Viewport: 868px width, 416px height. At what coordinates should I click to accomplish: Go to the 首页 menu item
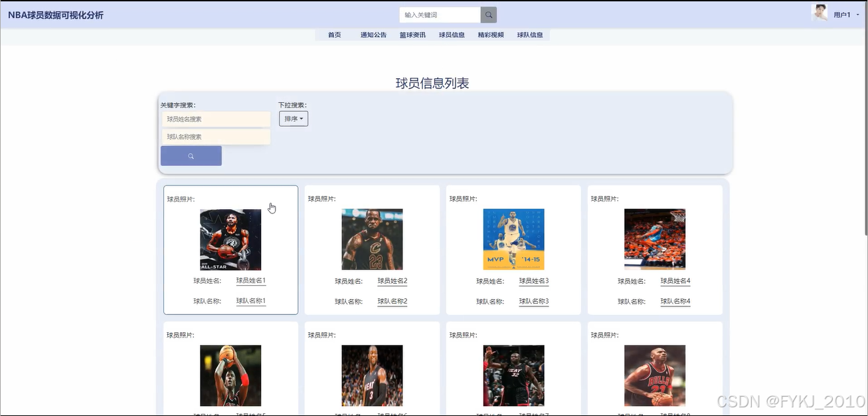pos(334,35)
